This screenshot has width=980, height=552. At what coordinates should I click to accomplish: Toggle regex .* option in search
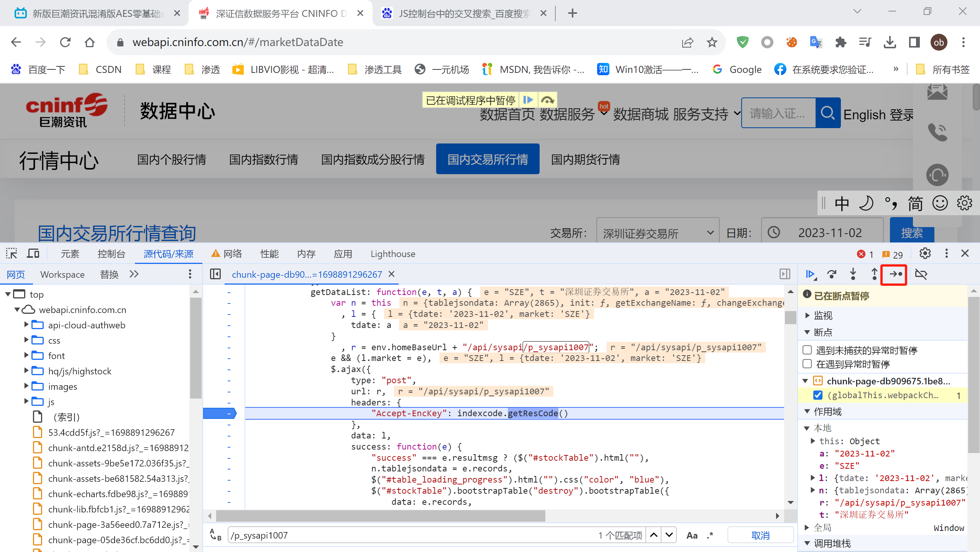point(710,536)
